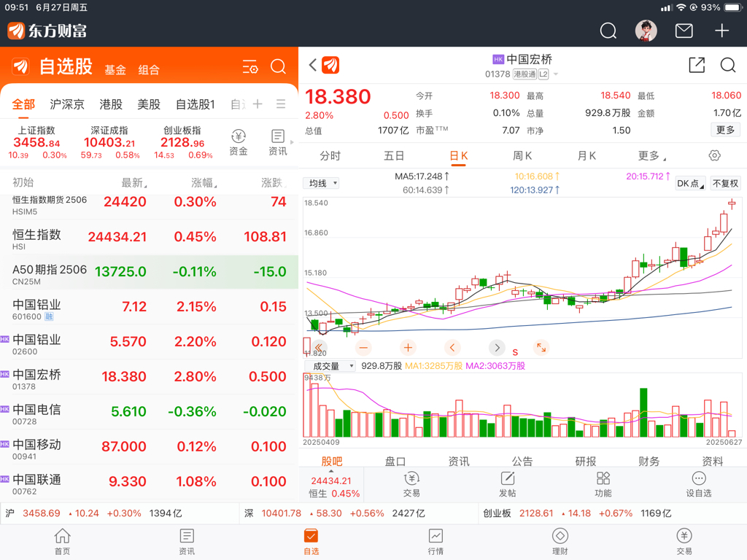Screen dimensions: 747x560
Task: Open the 中国电信 00728 row
Action: pos(149,413)
